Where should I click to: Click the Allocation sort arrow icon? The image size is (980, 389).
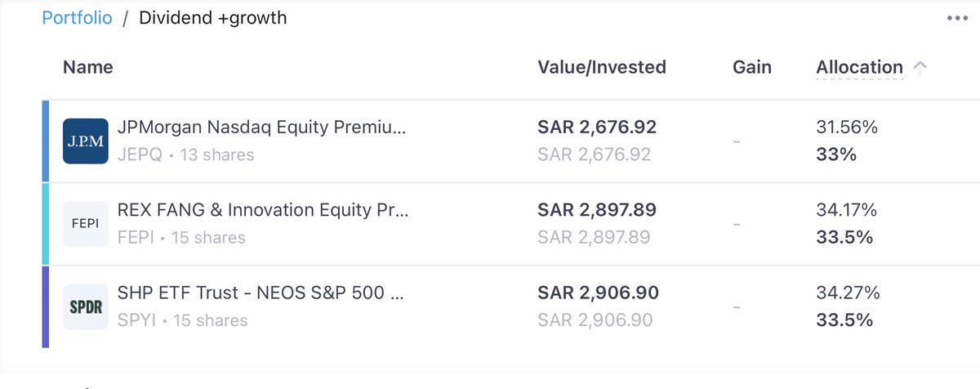point(920,68)
